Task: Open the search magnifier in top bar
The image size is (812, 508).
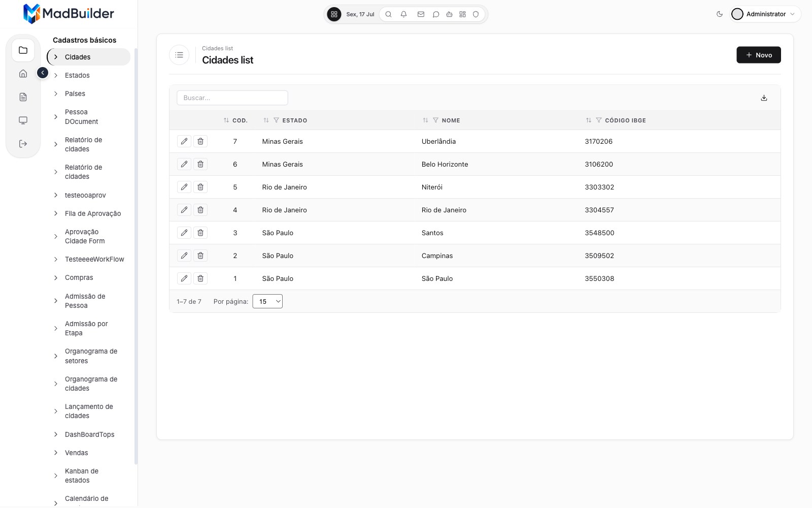Action: [388, 14]
